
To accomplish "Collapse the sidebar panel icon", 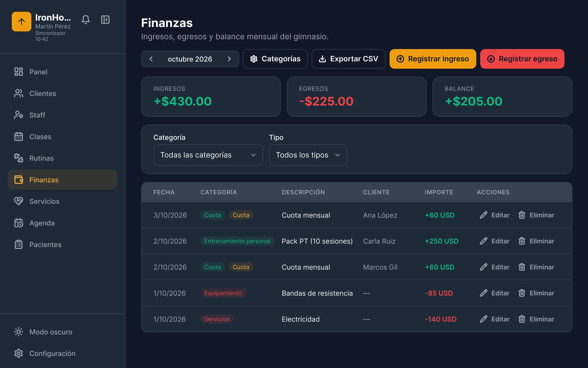I will (x=105, y=20).
